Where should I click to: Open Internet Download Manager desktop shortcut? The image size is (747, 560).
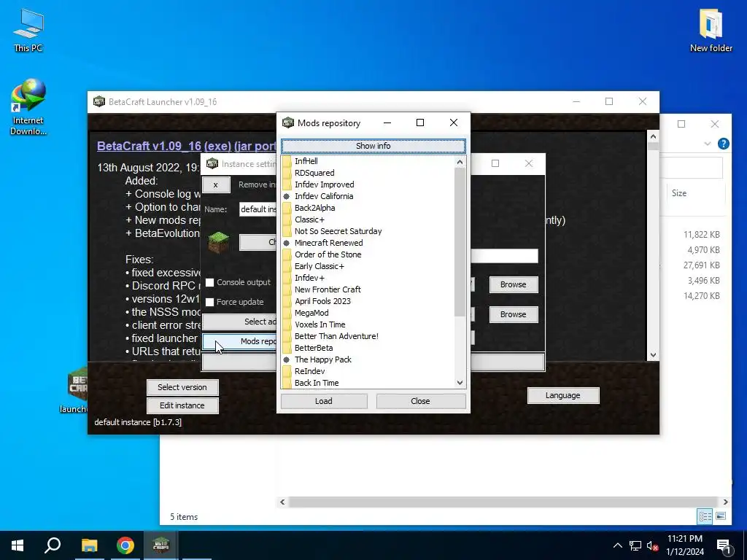click(28, 107)
